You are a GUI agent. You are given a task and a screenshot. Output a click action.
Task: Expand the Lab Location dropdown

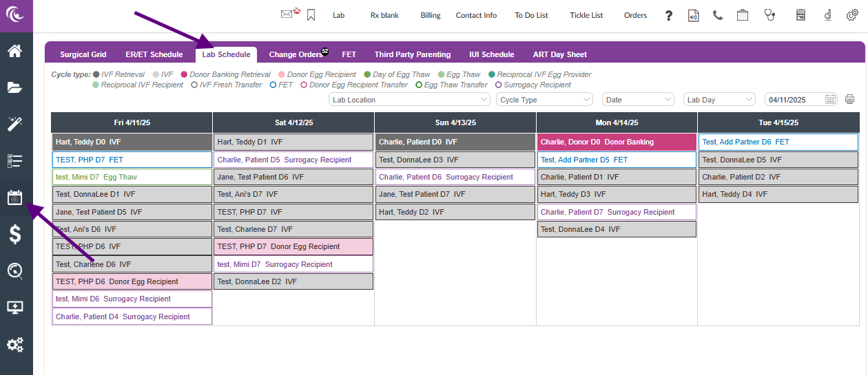(x=409, y=100)
